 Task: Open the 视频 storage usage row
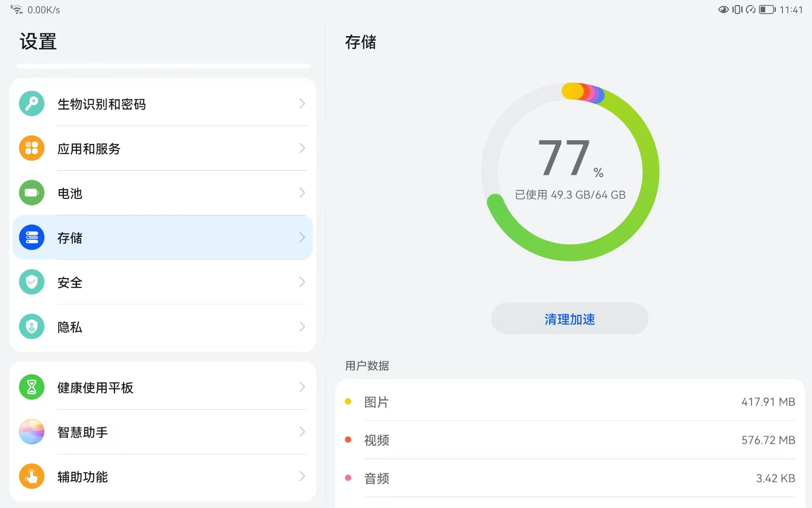570,440
